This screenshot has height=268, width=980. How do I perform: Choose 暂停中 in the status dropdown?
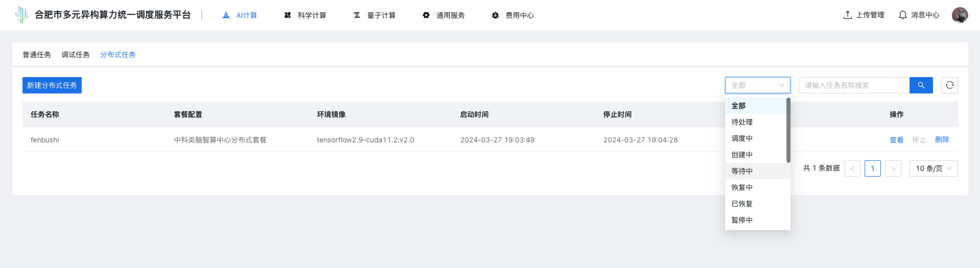[x=742, y=220]
